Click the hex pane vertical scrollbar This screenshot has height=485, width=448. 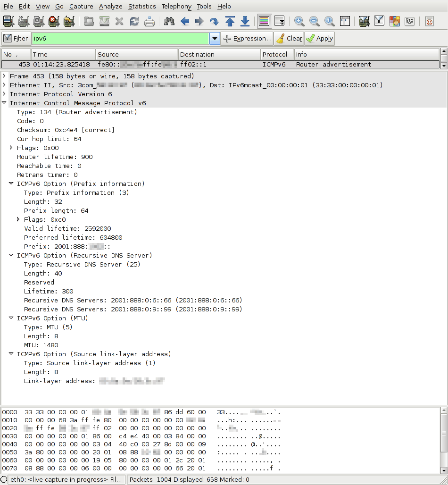[x=444, y=441]
